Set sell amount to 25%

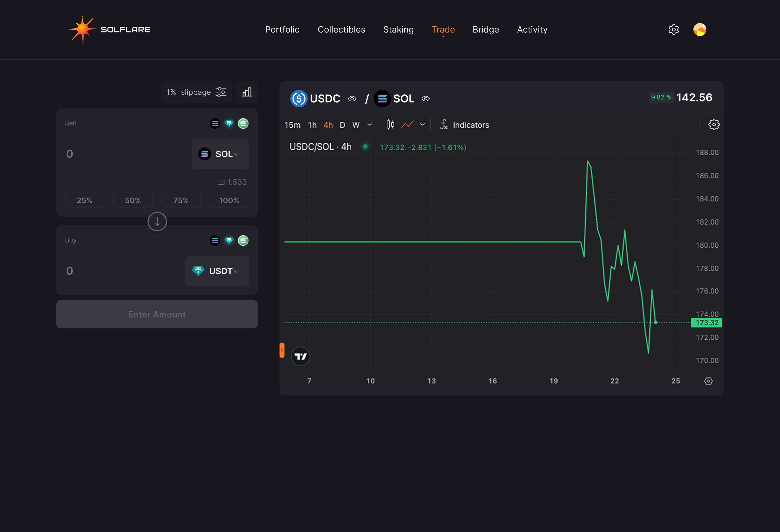tap(84, 200)
